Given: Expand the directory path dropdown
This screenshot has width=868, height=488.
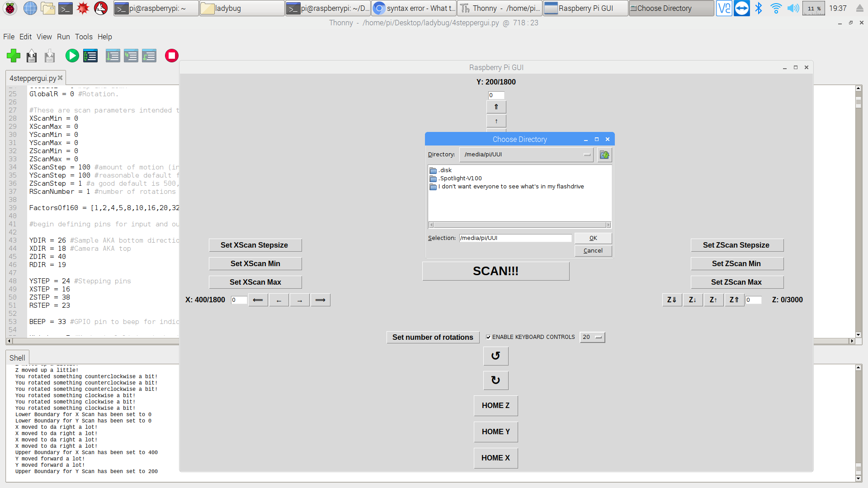Looking at the screenshot, I should (x=586, y=155).
